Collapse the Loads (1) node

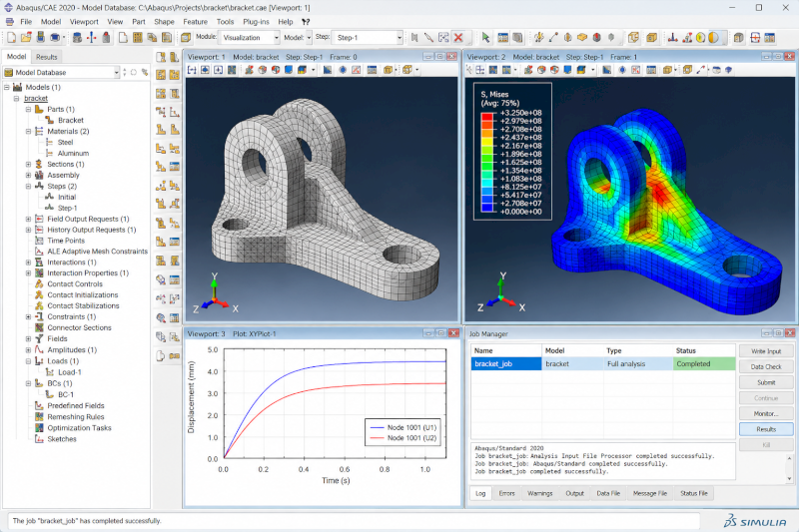click(x=29, y=361)
